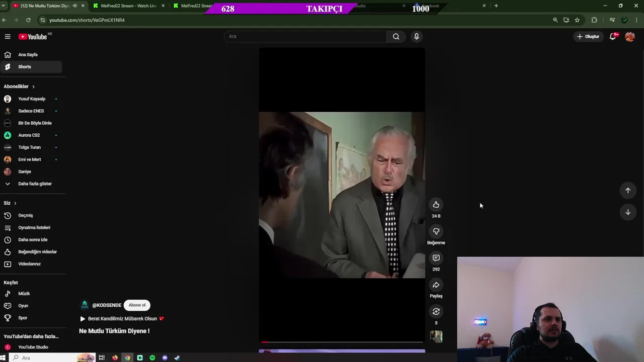Open the sound thumbnail under remix
The height and width of the screenshot is (362, 644).
436,336
